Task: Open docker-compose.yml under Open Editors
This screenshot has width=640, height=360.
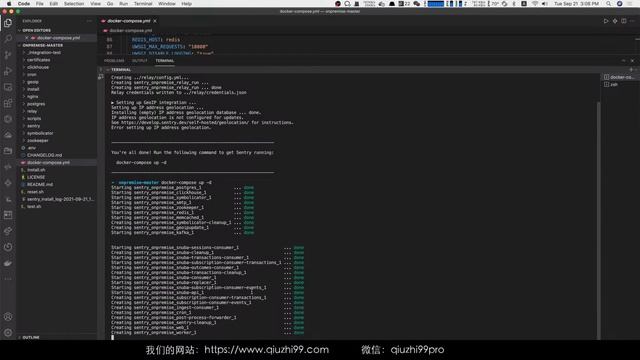Action: point(58,38)
